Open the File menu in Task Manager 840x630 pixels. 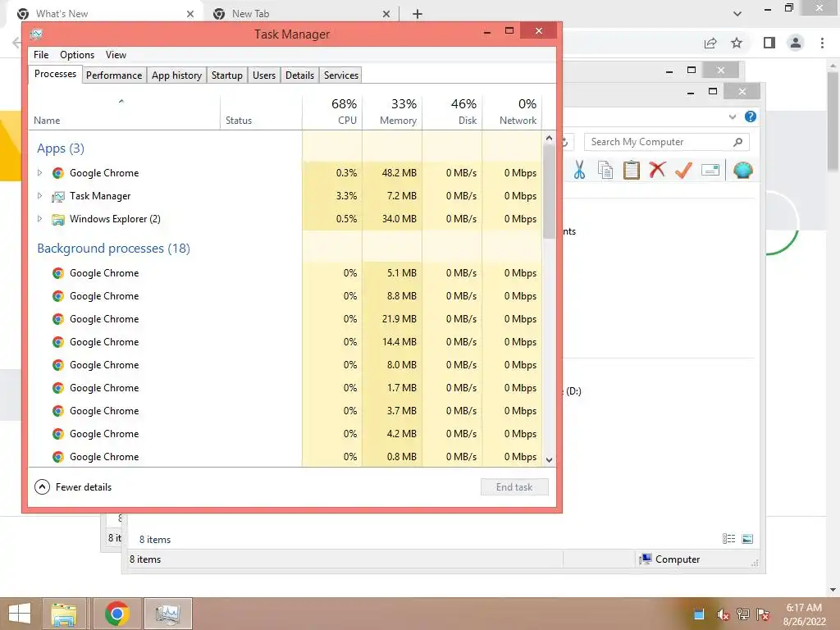point(41,55)
